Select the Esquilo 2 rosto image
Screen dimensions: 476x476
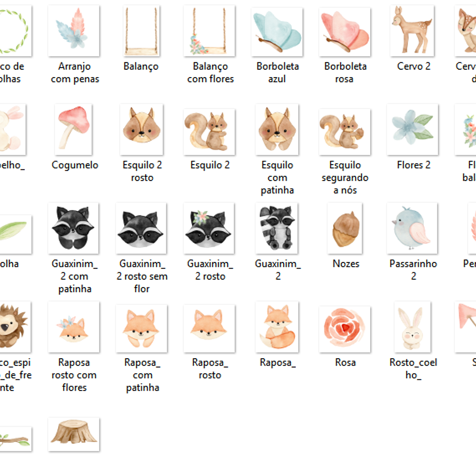[x=142, y=129]
